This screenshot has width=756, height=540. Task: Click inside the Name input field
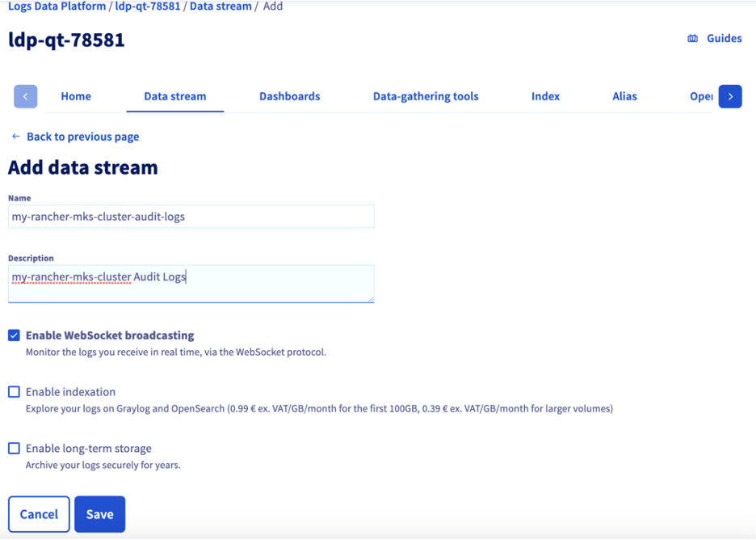pos(191,216)
